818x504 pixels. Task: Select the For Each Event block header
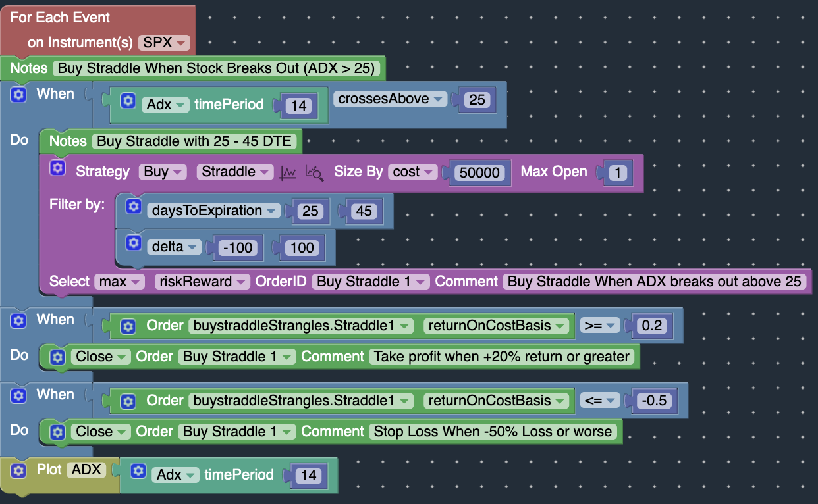tap(60, 18)
